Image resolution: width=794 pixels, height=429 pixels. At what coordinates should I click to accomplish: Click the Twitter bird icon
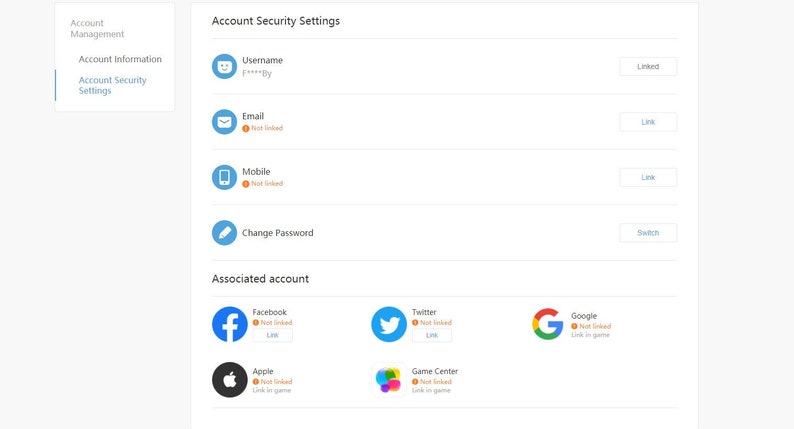pyautogui.click(x=389, y=324)
